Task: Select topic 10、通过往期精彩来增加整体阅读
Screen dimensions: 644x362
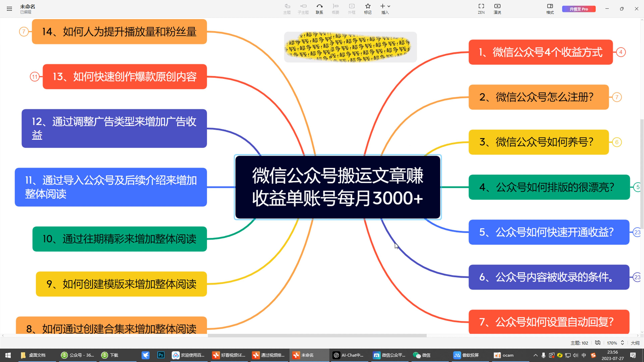Action: 120,239
